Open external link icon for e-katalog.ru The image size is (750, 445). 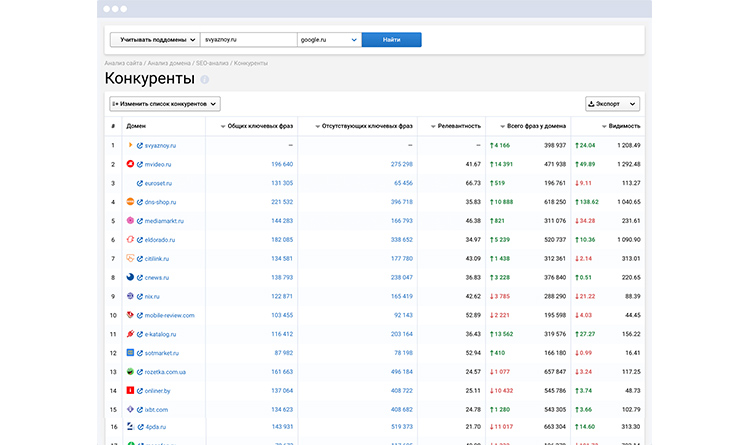tap(140, 334)
